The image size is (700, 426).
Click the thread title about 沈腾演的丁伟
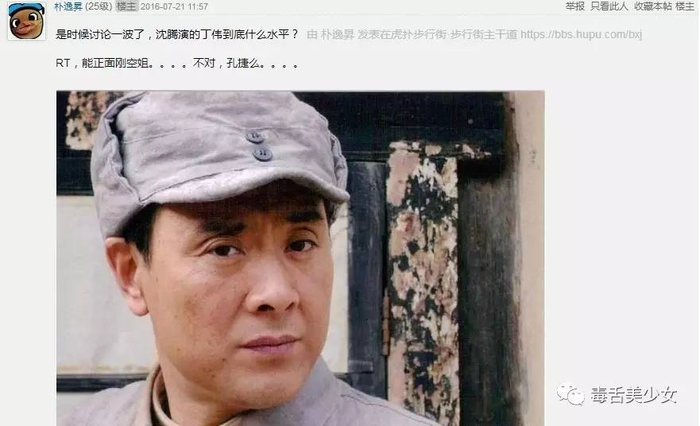tap(177, 34)
